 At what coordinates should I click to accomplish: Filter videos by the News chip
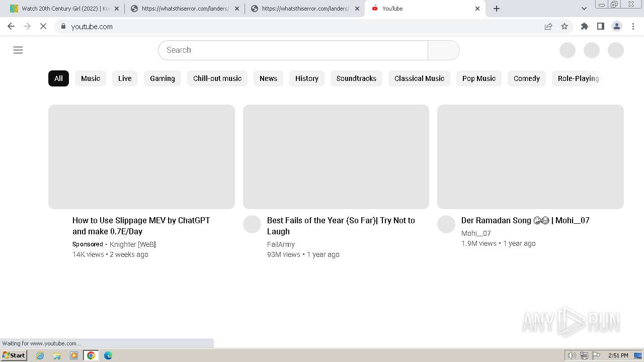(268, 78)
